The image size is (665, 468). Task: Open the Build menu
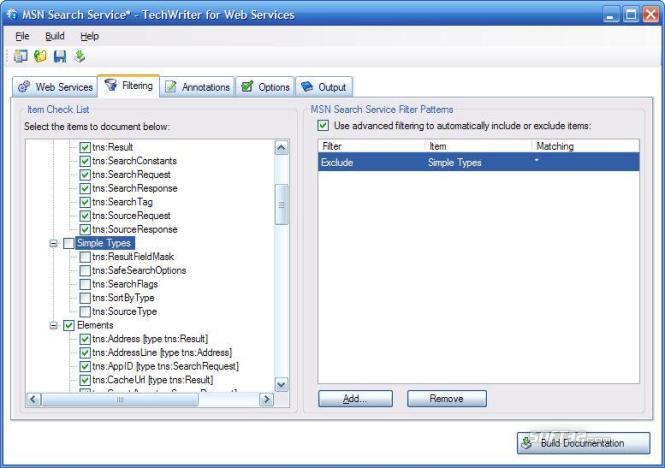[x=55, y=36]
